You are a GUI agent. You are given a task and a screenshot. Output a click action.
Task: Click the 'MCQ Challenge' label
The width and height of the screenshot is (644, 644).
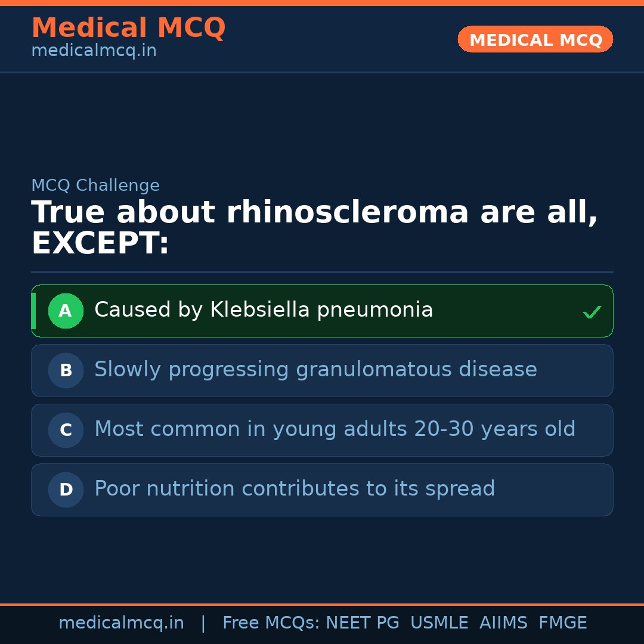(95, 185)
